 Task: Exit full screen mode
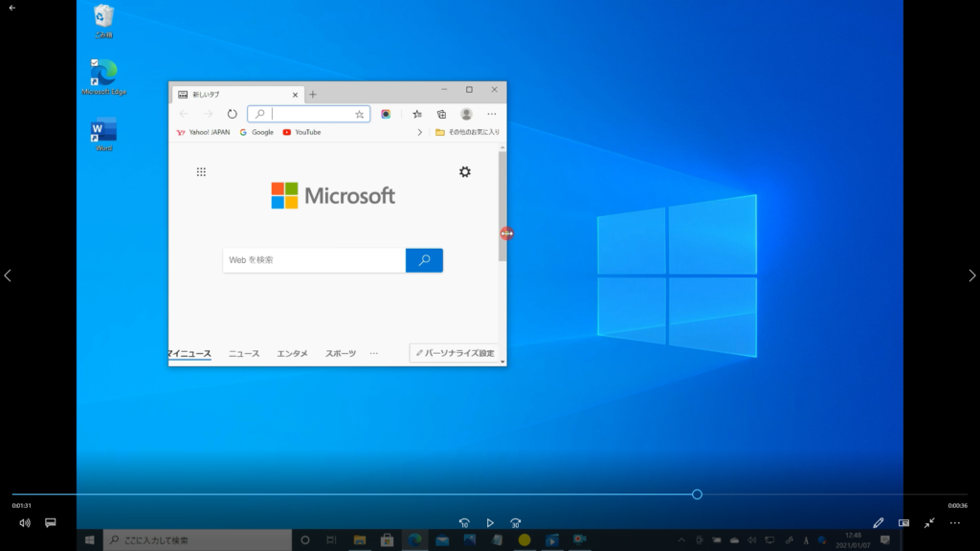point(929,523)
